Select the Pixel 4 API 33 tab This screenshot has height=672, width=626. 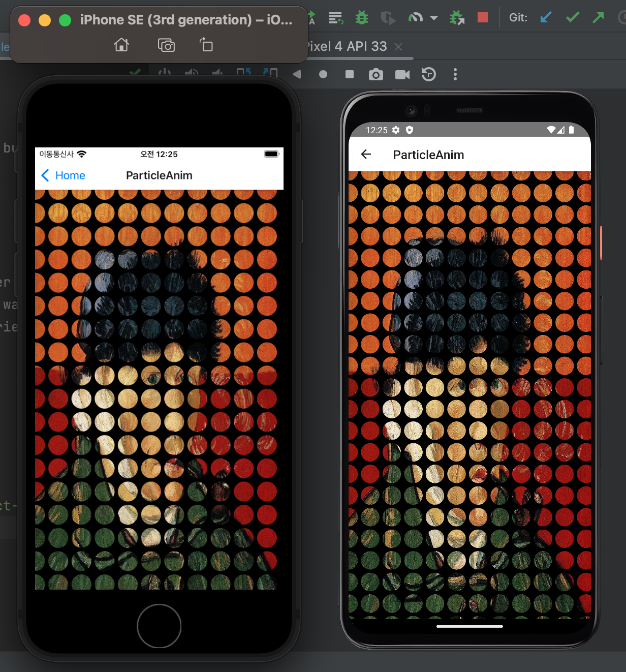348,46
